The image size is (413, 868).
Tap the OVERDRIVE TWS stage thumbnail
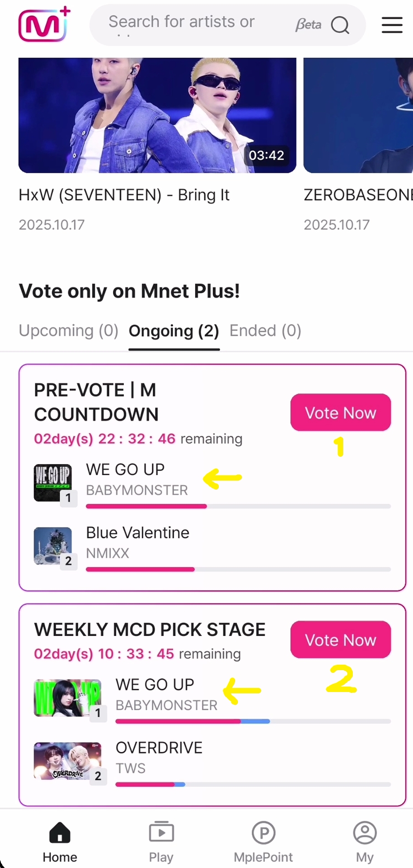(67, 761)
